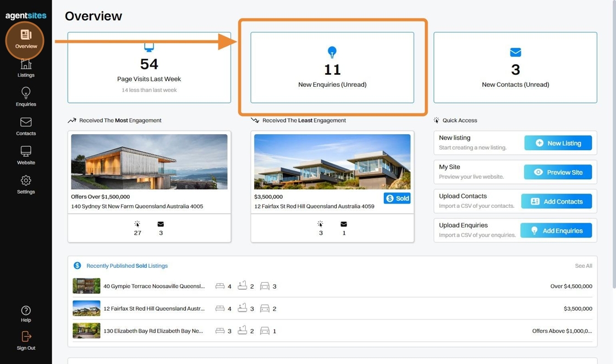Open the New Enquiries (Unread) card

coord(332,68)
